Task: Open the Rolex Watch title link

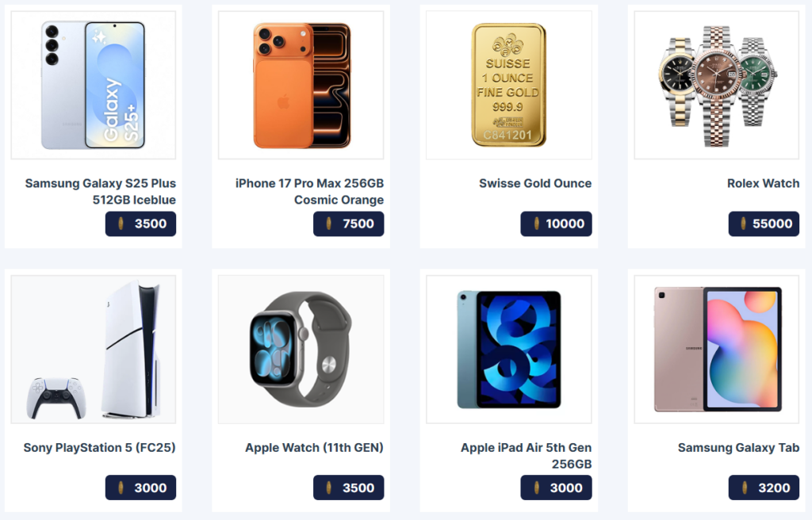Action: [x=763, y=183]
